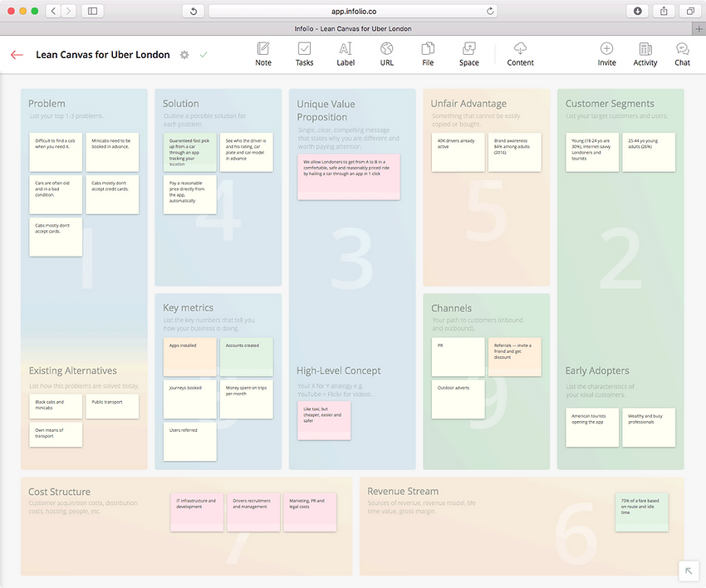Open the Content cloud menu

coord(521,54)
